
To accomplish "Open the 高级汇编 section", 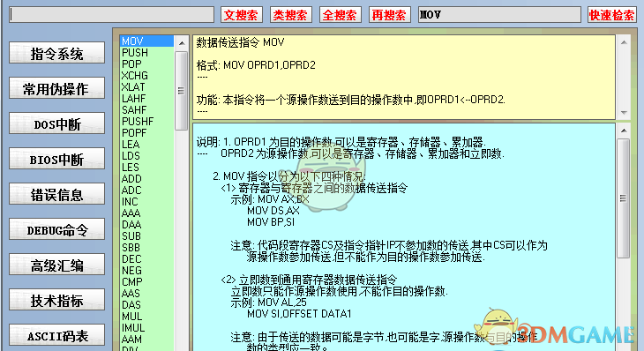I will click(x=56, y=265).
